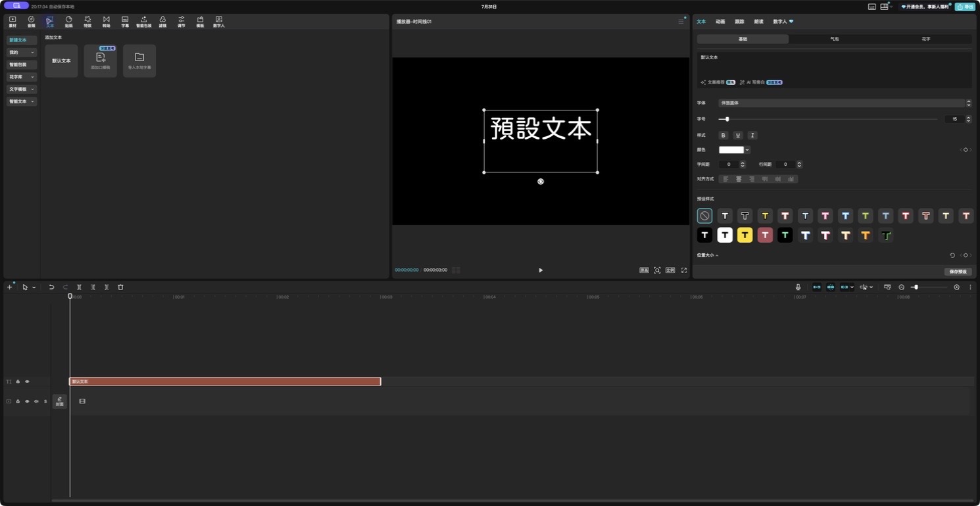Click the 比例 aspect ratio button in player
This screenshot has height=506, width=980.
670,270
